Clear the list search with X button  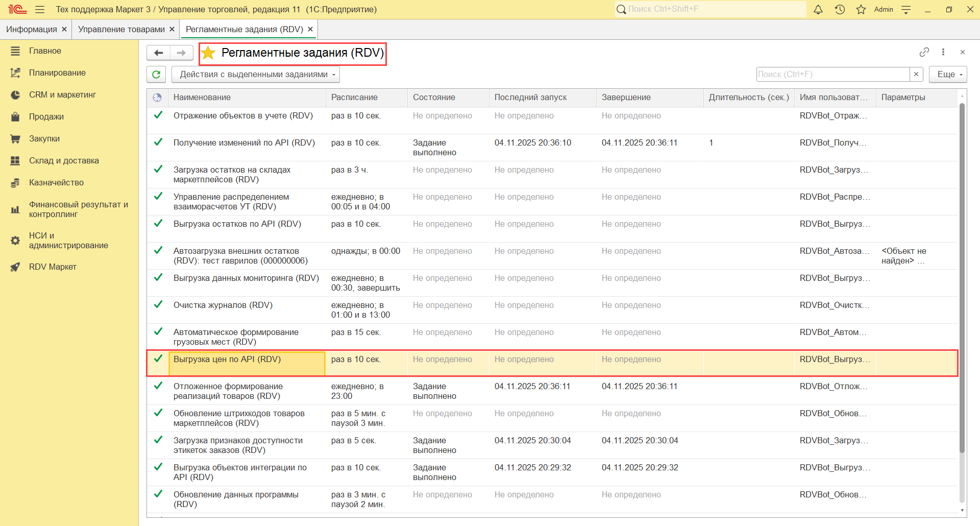916,75
